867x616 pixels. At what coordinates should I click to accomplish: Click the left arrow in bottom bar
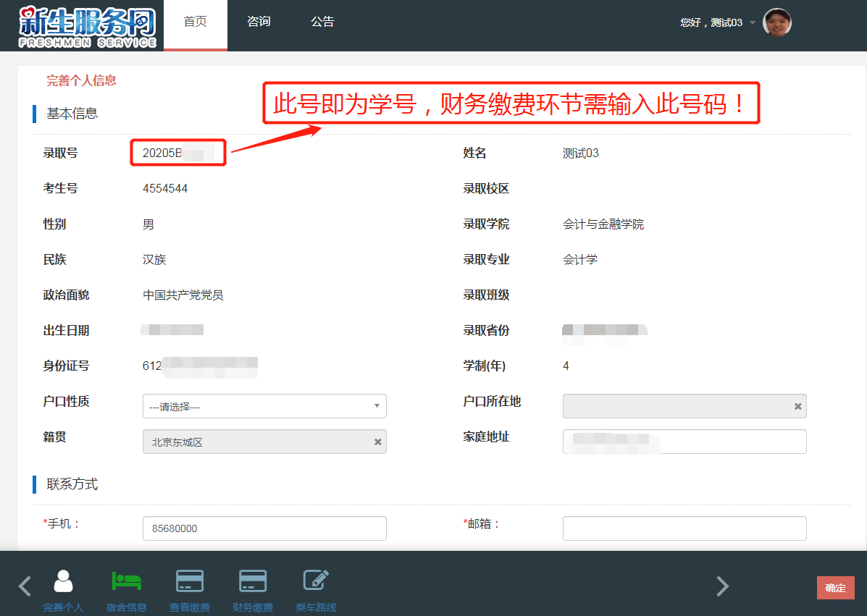[25, 586]
